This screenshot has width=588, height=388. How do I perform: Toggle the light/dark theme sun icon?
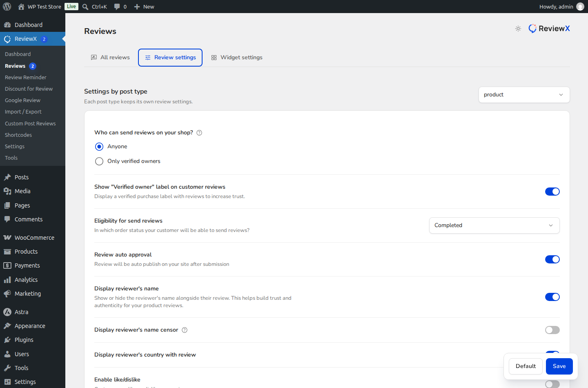point(518,29)
